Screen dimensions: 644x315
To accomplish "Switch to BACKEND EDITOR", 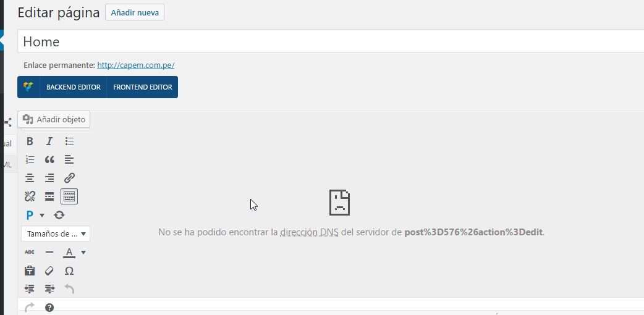I will [x=73, y=87].
